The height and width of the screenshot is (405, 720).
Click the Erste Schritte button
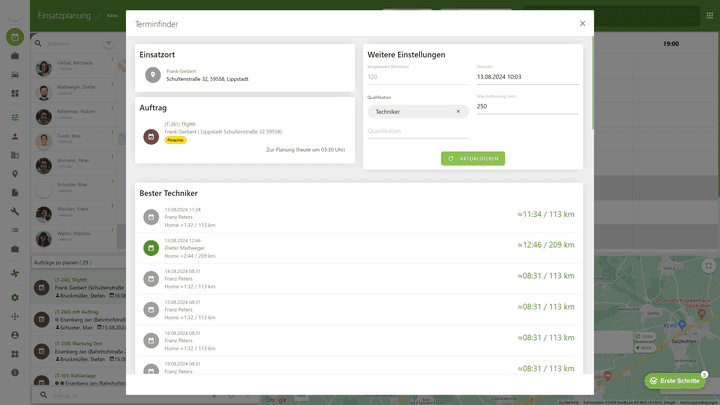click(x=675, y=381)
